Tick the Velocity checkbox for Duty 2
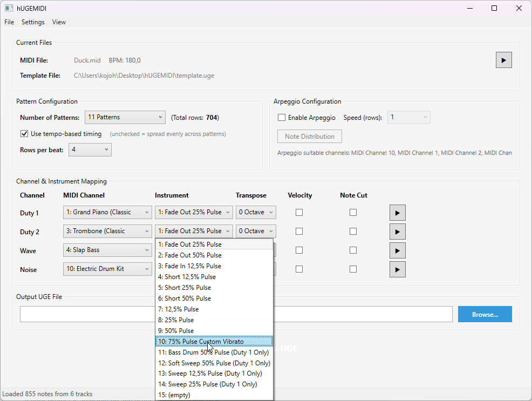Image resolution: width=532 pixels, height=401 pixels. [x=299, y=232]
